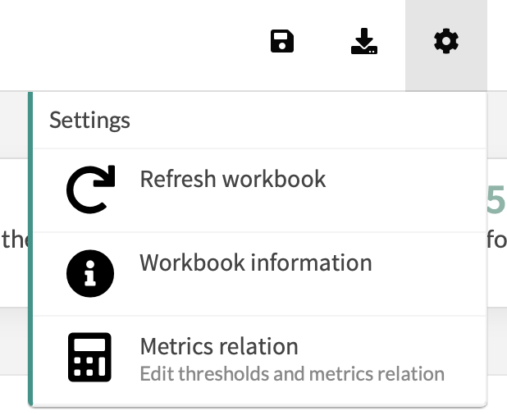The height and width of the screenshot is (420, 507).
Task: Click the calculator icon for metrics
Action: pyautogui.click(x=89, y=357)
